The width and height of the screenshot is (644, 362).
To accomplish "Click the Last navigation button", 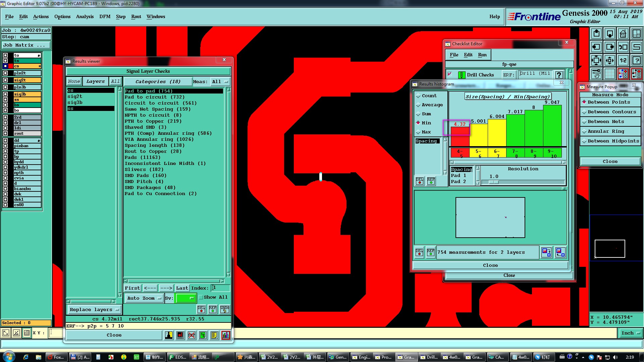I will (x=182, y=288).
